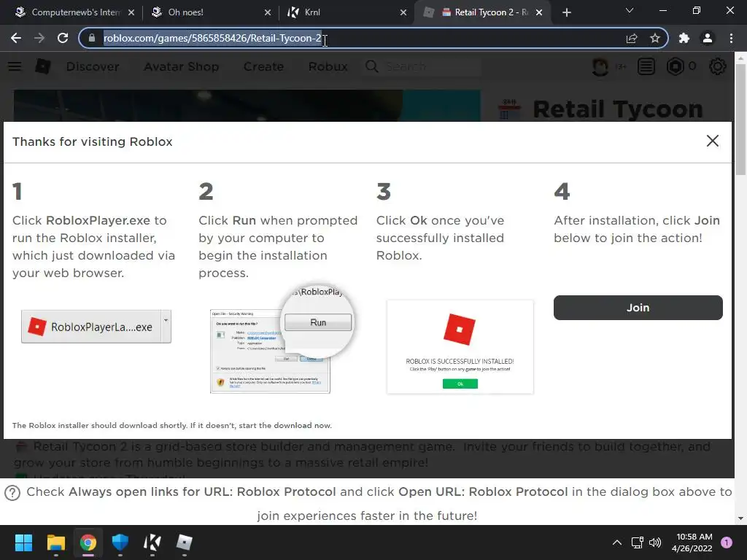This screenshot has width=747, height=560.
Task: Click the help question mark icon
Action: coord(12,493)
